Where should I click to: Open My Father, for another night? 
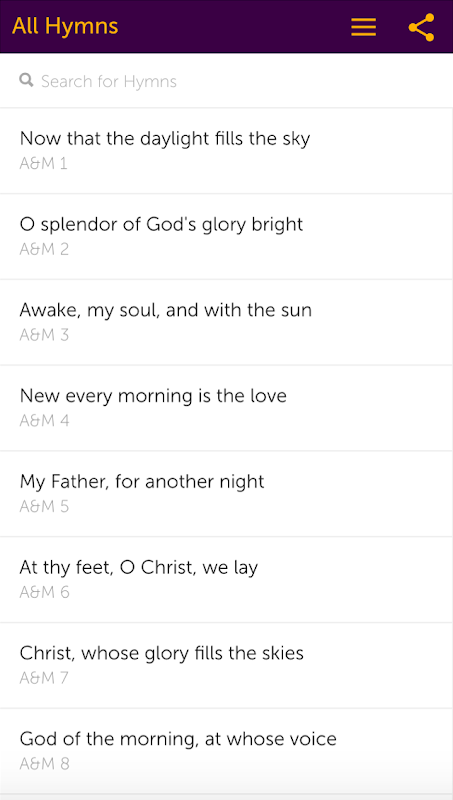click(x=226, y=493)
